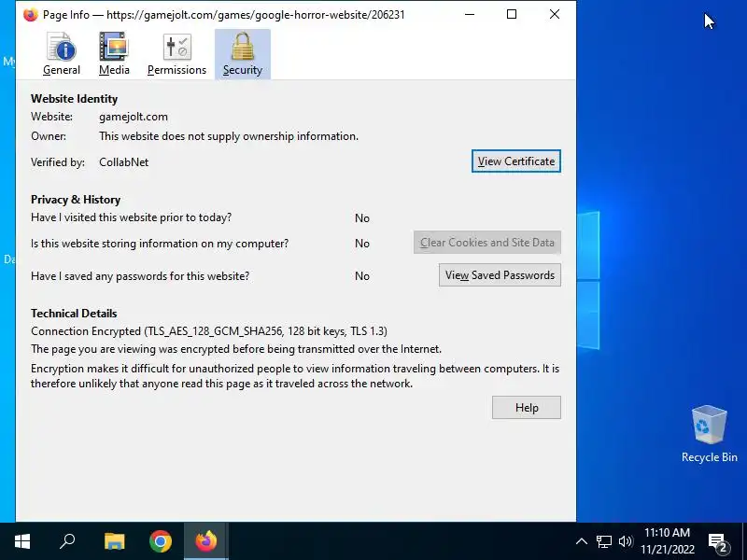Open the clock showing 11:10 AM
Screen dimensions: 747x560
click(x=667, y=541)
